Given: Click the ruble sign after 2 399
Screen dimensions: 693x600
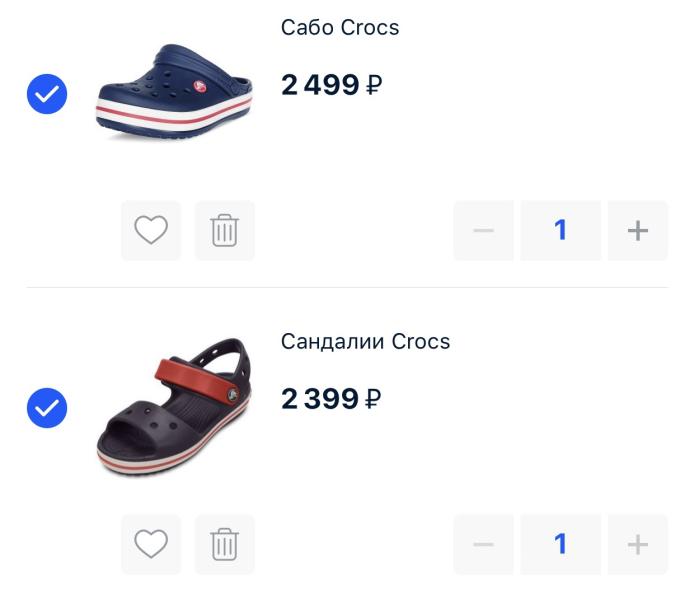Looking at the screenshot, I should [374, 401].
